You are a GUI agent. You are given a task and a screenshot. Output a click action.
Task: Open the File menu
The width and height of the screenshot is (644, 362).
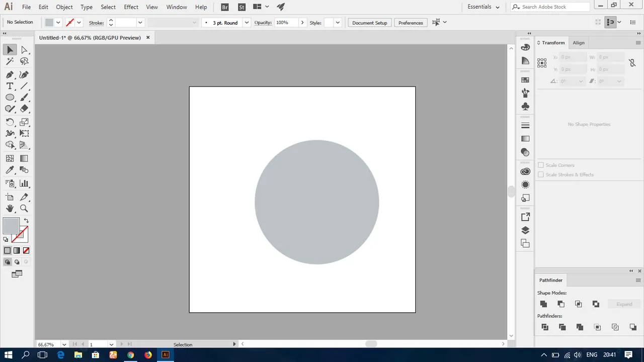(26, 7)
